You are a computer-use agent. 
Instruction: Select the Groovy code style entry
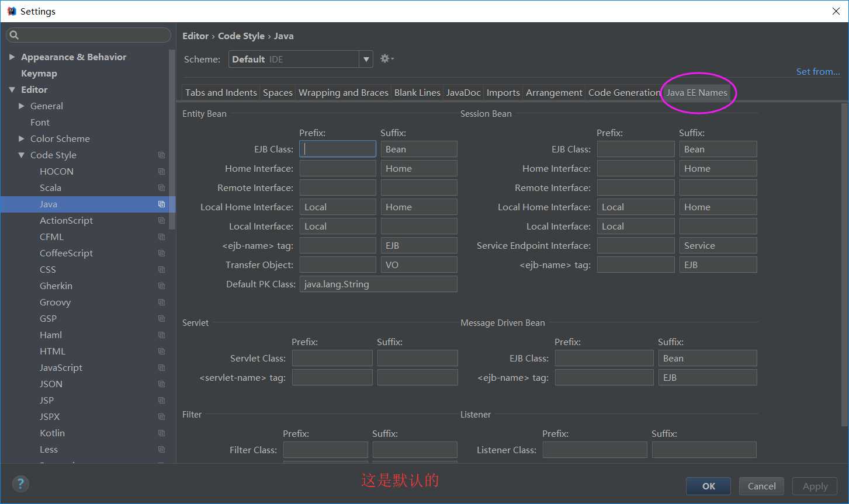coord(55,302)
